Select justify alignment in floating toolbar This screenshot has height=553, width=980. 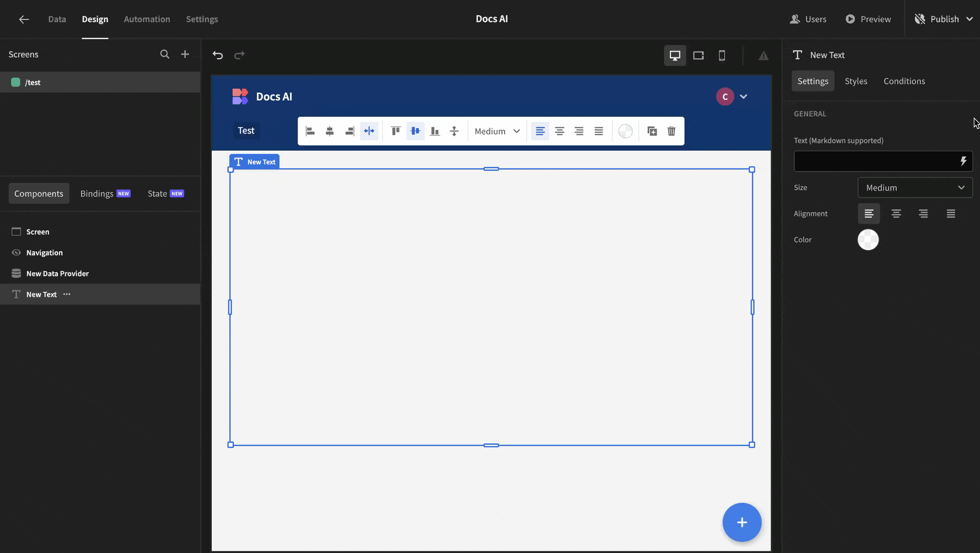[x=598, y=131]
